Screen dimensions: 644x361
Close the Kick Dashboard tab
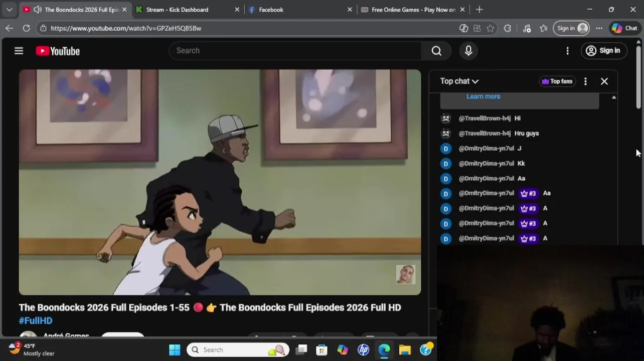point(237,10)
